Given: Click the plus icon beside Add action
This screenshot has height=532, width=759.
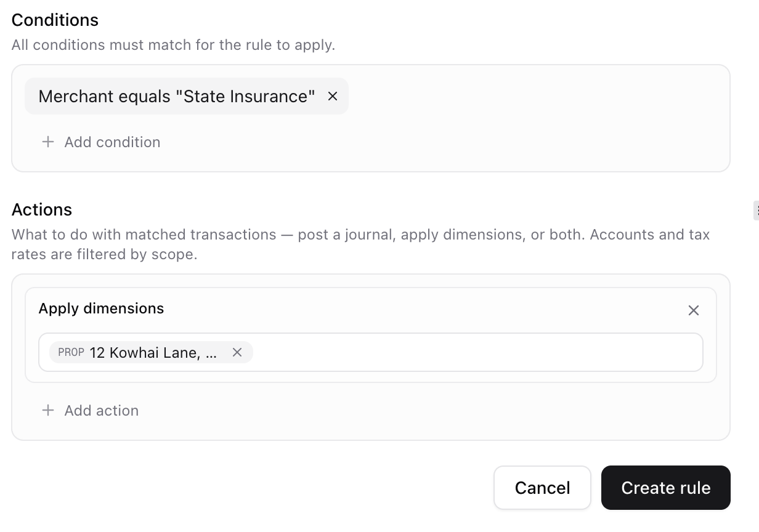Looking at the screenshot, I should pyautogui.click(x=47, y=410).
